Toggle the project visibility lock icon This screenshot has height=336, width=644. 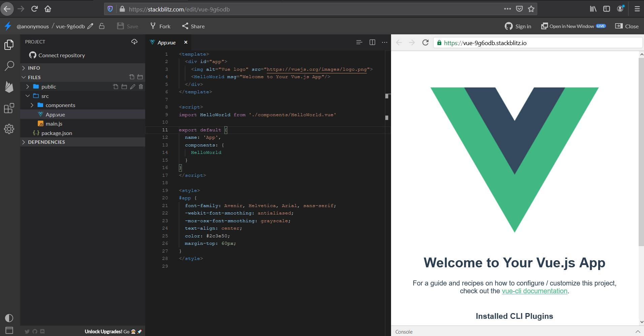click(102, 26)
